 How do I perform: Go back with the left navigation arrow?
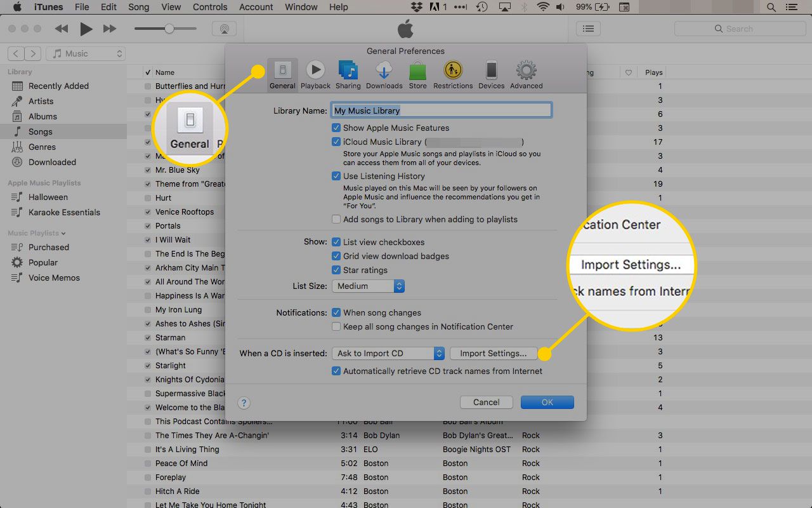point(16,54)
